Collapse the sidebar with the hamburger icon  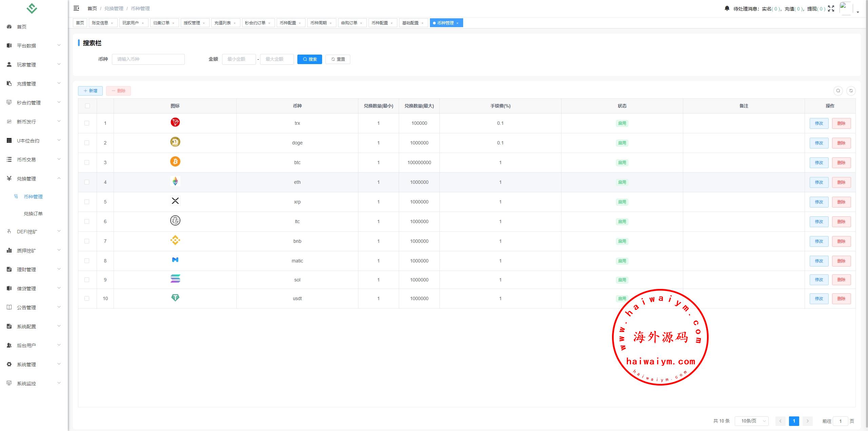click(x=76, y=8)
